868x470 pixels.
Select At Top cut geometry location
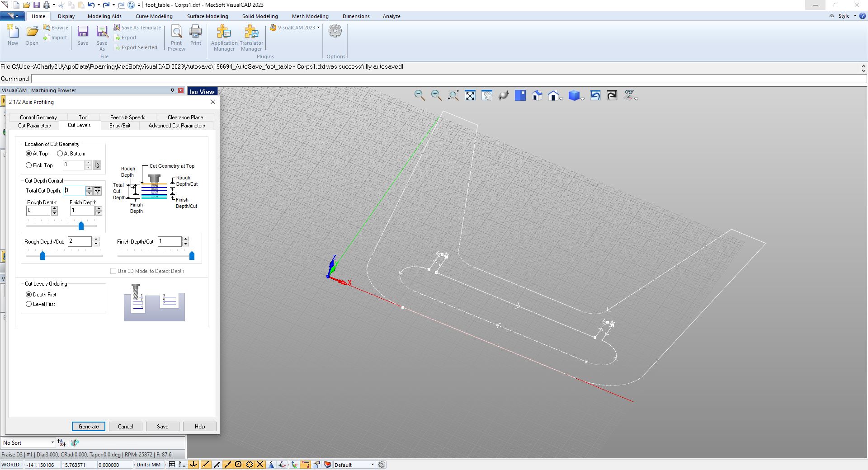pos(29,154)
